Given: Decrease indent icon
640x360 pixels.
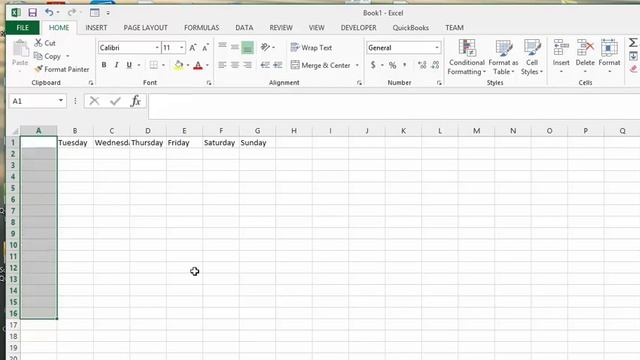Looking at the screenshot, I should [265, 65].
